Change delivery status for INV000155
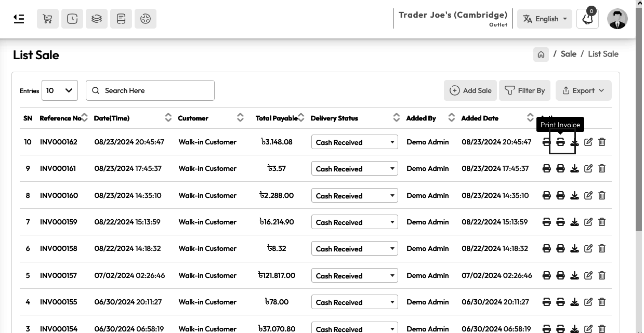The width and height of the screenshot is (644, 333). click(x=354, y=302)
